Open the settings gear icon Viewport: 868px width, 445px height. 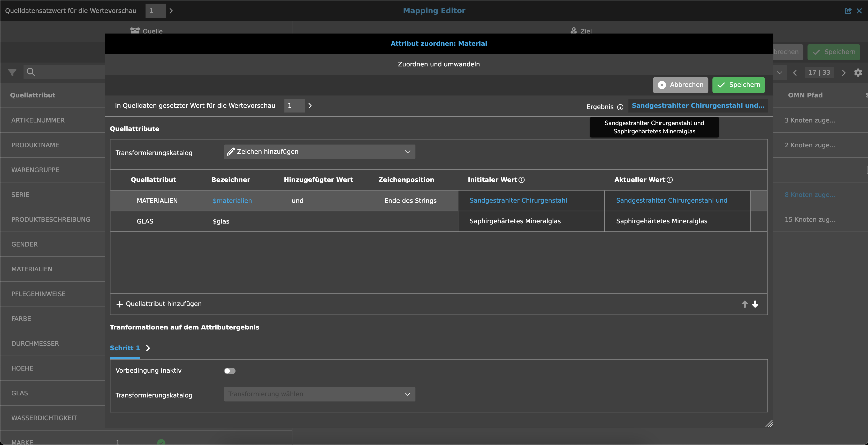pyautogui.click(x=858, y=72)
